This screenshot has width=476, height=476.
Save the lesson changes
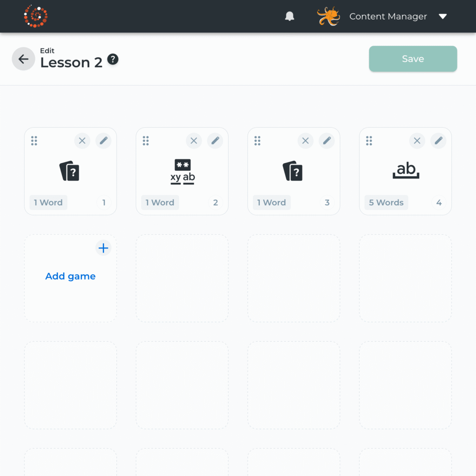[413, 59]
